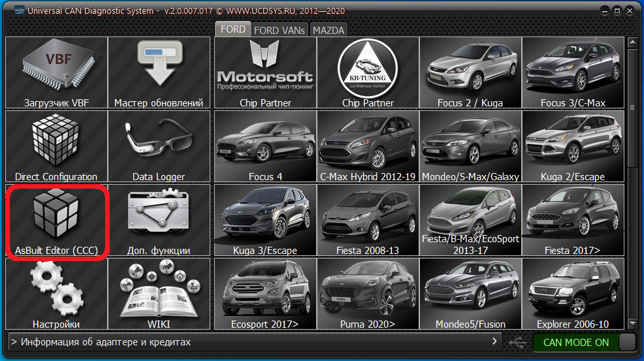
Task: Select Mondeo5/Fusion vehicle
Action: (x=471, y=294)
